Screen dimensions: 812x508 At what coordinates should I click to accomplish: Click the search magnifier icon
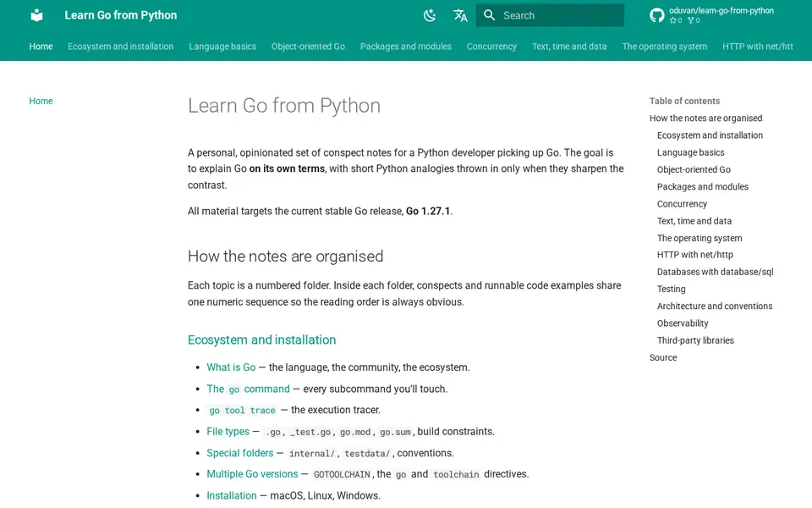(x=490, y=15)
